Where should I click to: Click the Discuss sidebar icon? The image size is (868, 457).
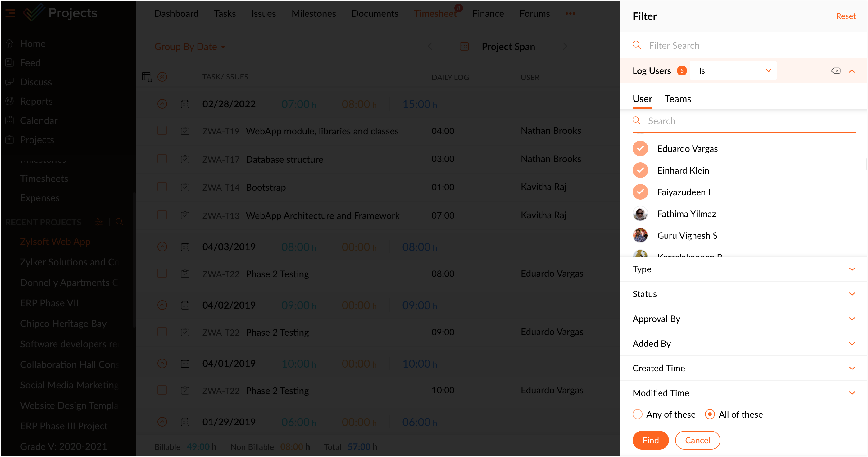(9, 82)
